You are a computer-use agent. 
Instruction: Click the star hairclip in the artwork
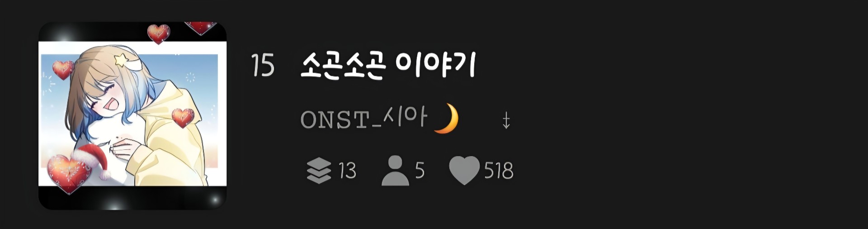(121, 59)
